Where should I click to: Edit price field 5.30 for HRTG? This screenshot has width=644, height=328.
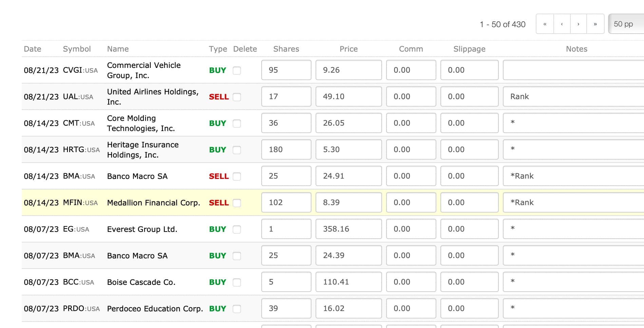click(348, 149)
